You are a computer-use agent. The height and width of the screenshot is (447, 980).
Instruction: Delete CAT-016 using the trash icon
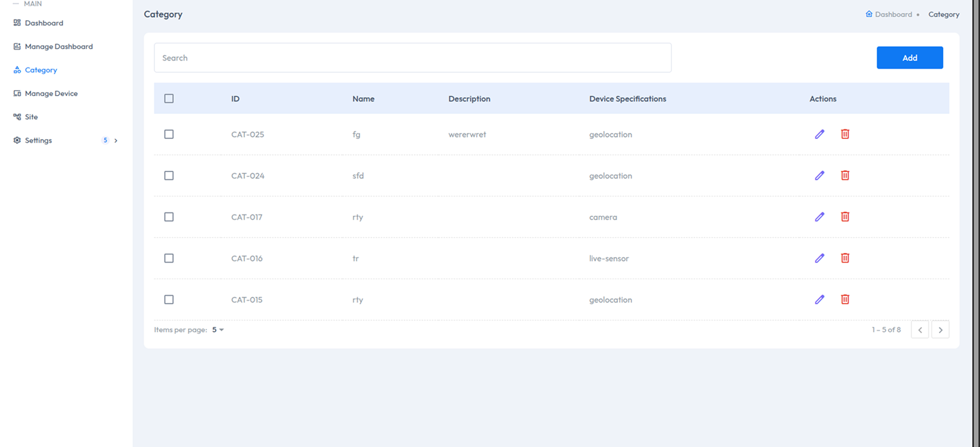point(845,258)
